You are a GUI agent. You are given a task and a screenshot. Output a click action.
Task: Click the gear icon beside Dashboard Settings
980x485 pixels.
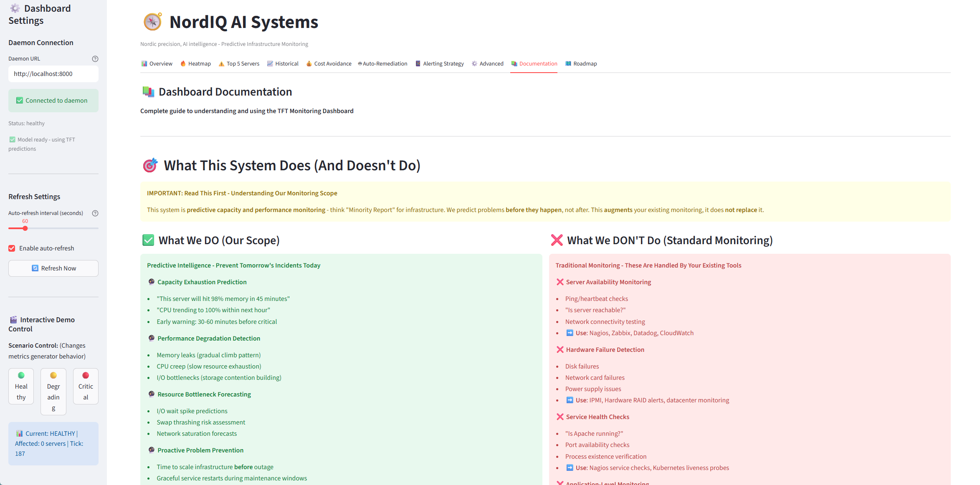pyautogui.click(x=15, y=8)
